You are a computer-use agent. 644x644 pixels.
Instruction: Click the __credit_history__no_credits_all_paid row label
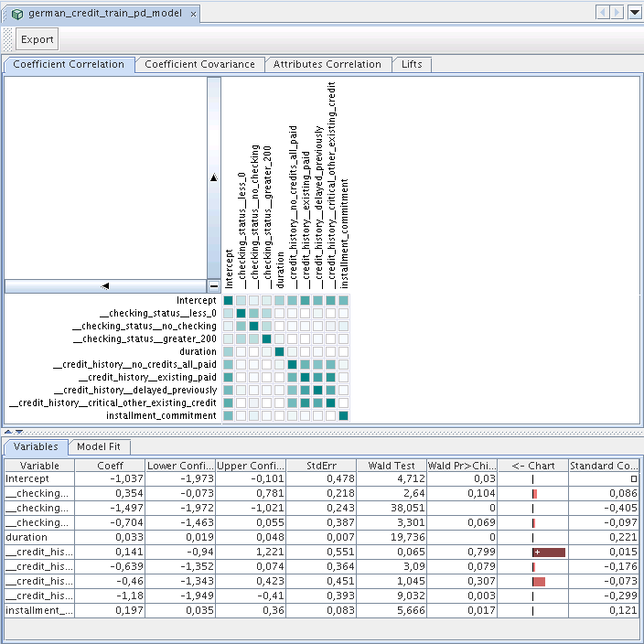point(134,364)
